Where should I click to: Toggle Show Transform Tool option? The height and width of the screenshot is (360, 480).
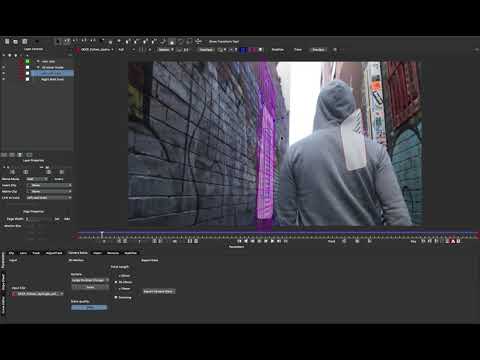(x=224, y=41)
